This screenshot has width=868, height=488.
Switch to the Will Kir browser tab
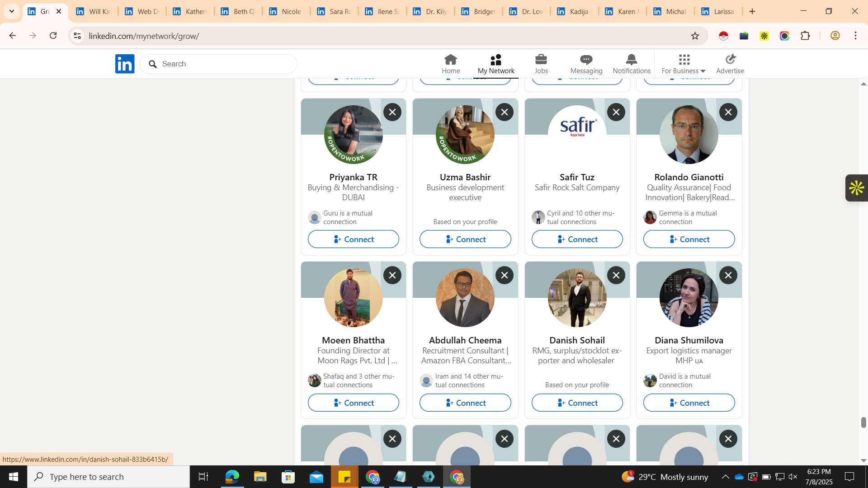point(93,11)
